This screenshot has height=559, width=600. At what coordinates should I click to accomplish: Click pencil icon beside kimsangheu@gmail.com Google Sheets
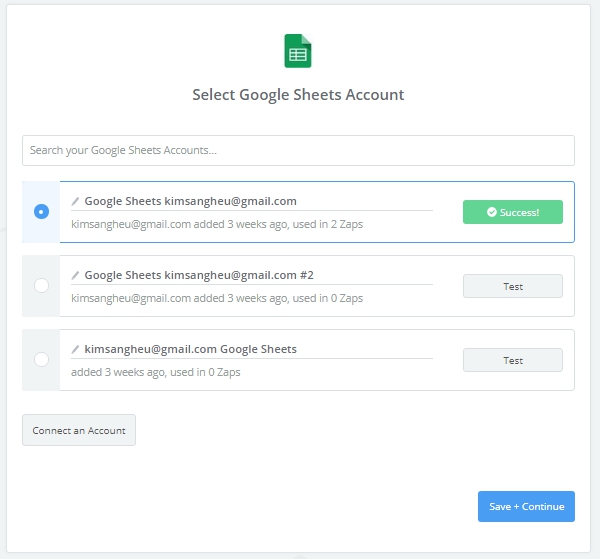click(x=76, y=349)
